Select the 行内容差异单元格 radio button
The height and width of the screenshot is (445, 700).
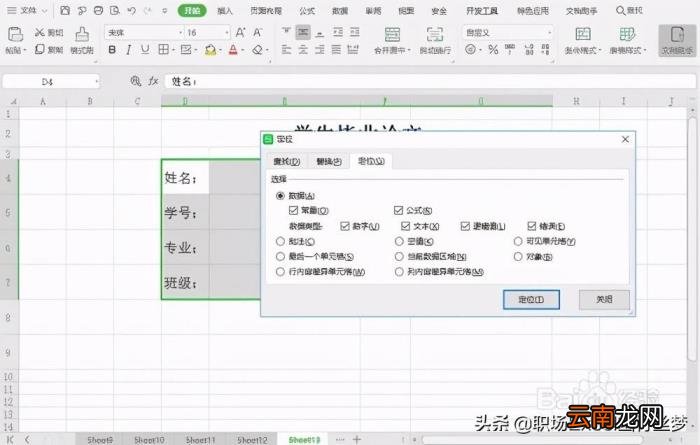(x=280, y=272)
